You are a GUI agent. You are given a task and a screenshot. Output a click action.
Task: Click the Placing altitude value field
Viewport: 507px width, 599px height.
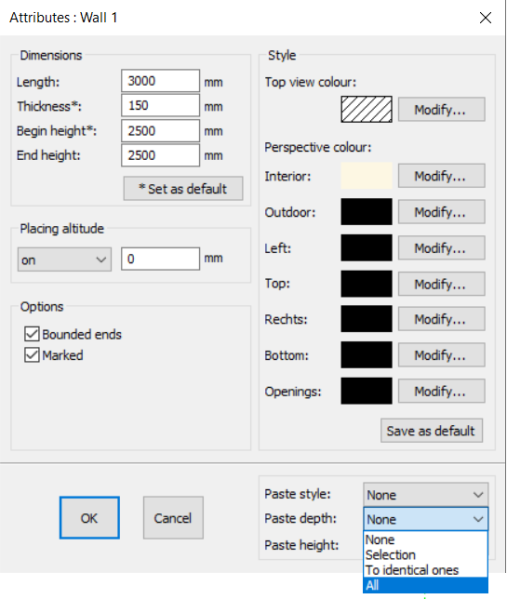(x=160, y=259)
